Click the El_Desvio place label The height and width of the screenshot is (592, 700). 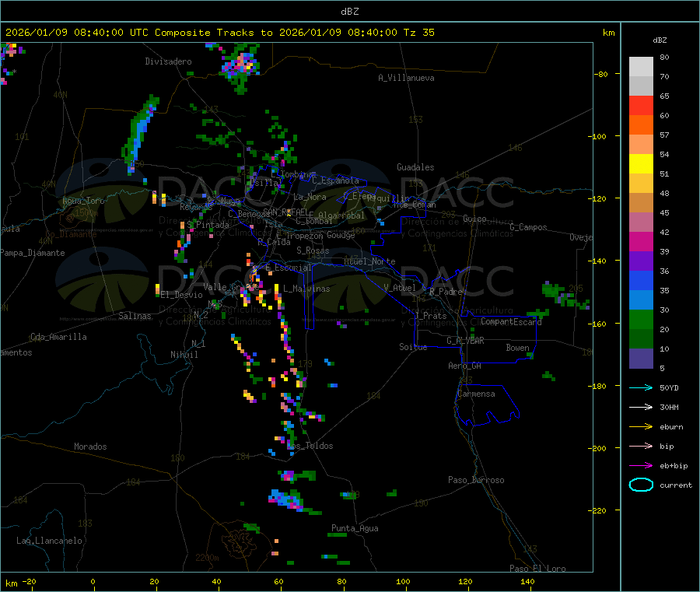click(182, 295)
